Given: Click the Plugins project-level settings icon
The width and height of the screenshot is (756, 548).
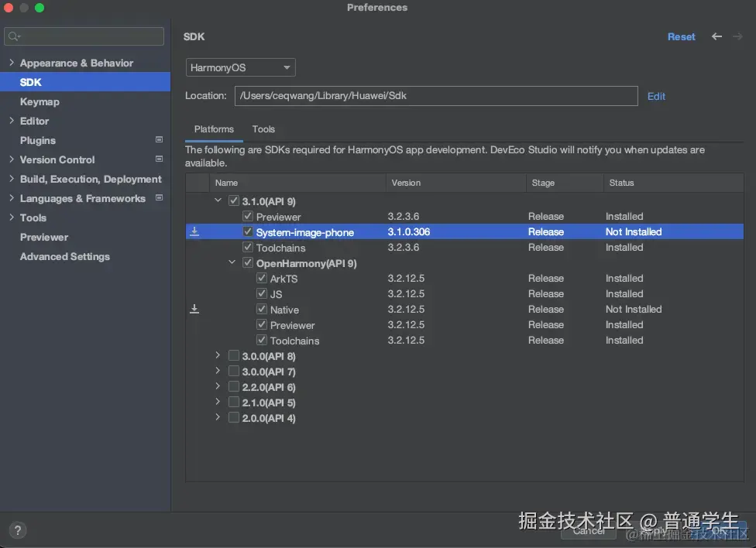Looking at the screenshot, I should (159, 140).
